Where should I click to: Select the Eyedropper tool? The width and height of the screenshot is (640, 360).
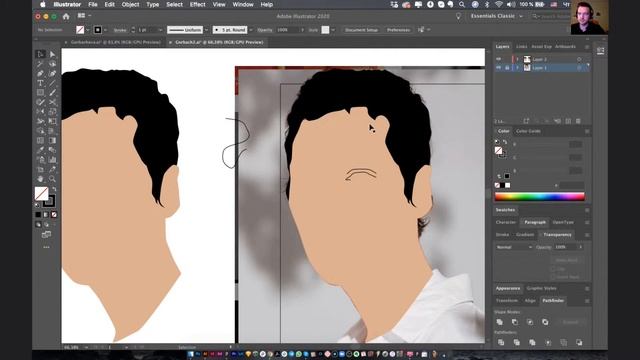click(40, 150)
